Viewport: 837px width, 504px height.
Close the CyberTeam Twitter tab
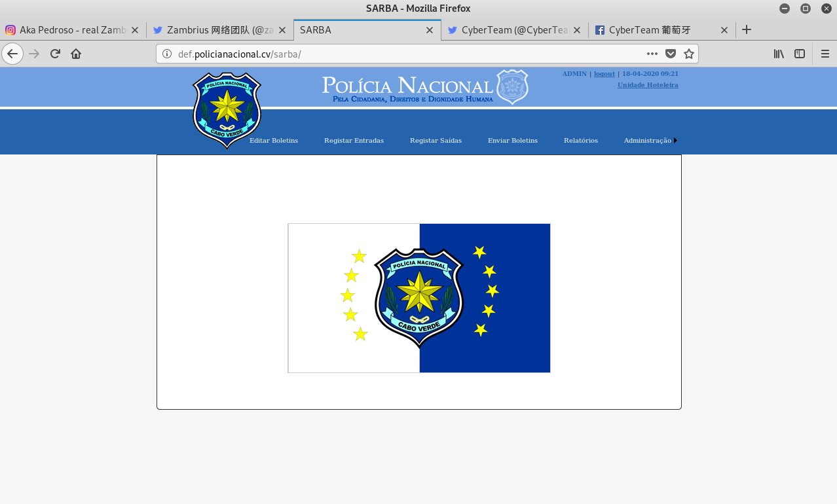[x=577, y=30]
